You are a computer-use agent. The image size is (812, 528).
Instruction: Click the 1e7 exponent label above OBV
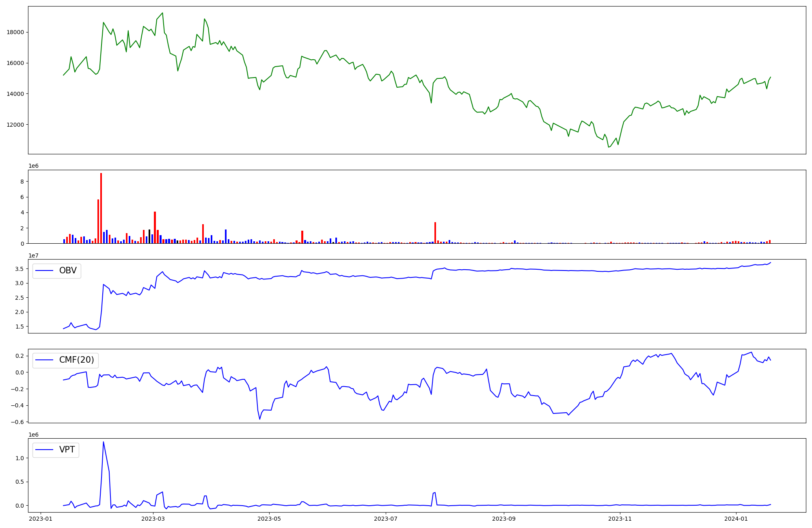33,255
